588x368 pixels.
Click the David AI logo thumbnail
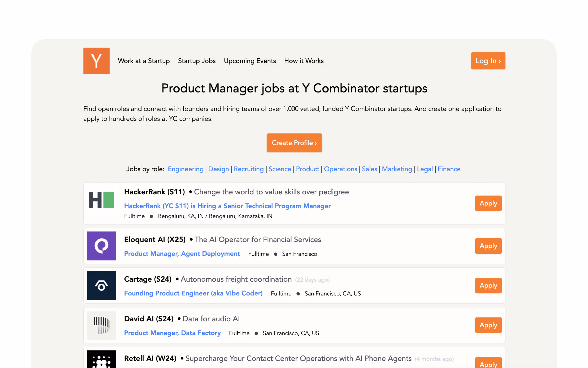(101, 325)
